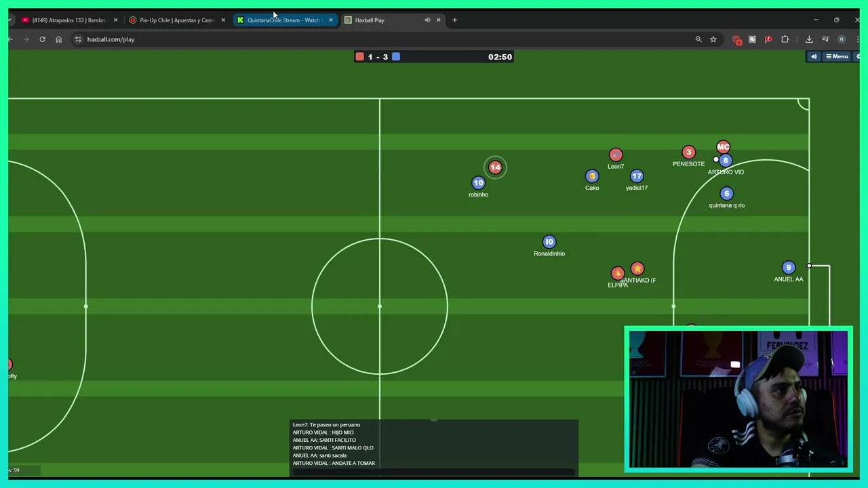Open the browser profile avatar

click(842, 39)
